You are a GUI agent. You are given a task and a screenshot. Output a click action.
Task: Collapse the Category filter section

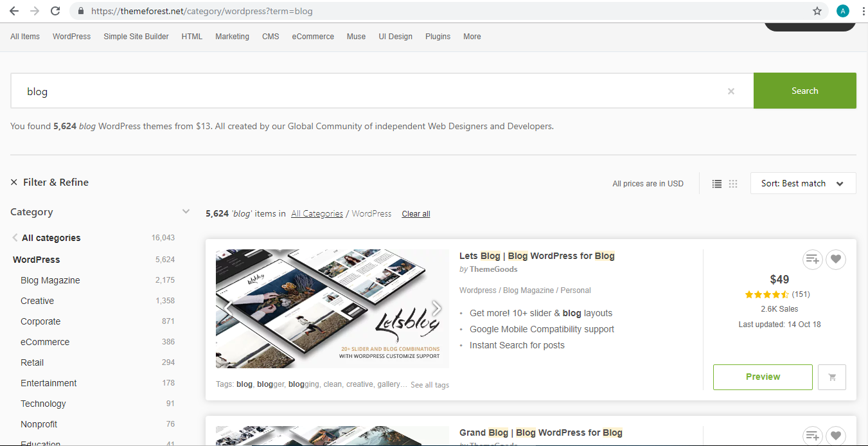tap(186, 211)
